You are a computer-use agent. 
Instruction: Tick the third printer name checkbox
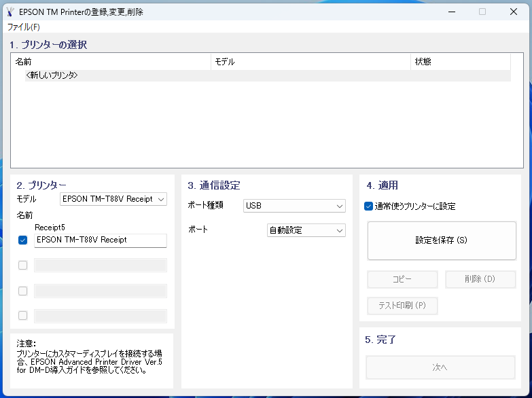point(23,291)
